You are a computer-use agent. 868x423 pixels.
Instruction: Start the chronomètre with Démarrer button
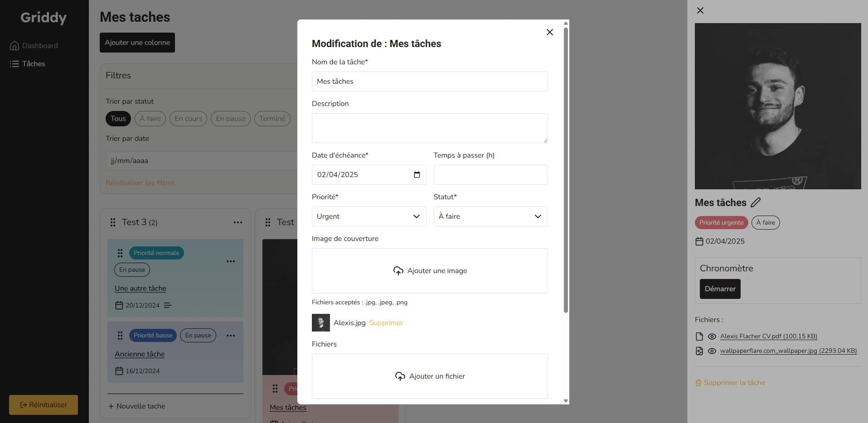point(720,289)
